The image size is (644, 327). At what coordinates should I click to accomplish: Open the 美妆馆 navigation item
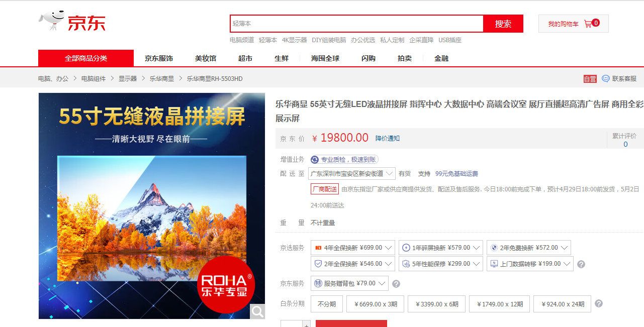coord(206,58)
